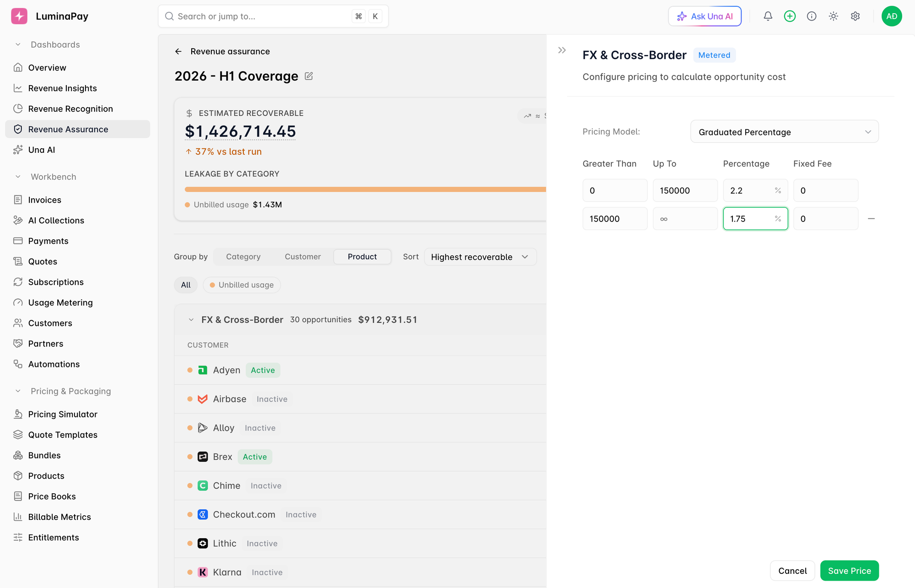Open Entitlements in the sidebar
Screen dimensions: 915x588
click(77, 538)
